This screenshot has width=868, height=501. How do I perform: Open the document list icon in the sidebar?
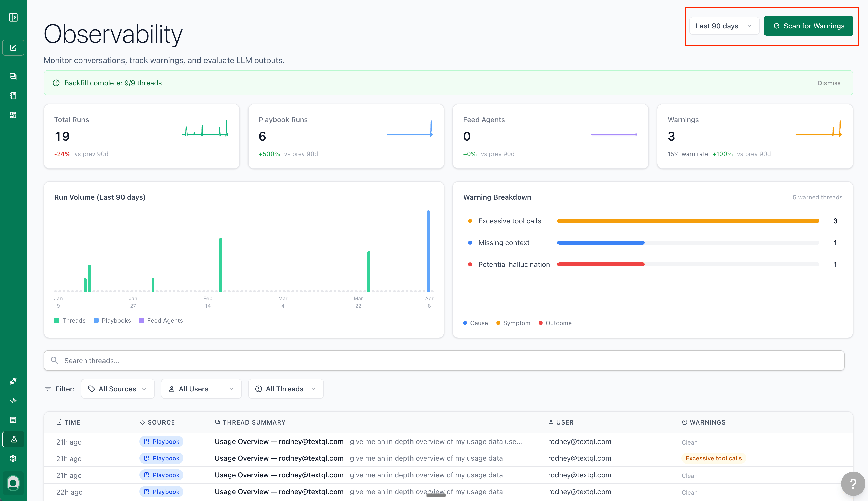click(x=13, y=420)
